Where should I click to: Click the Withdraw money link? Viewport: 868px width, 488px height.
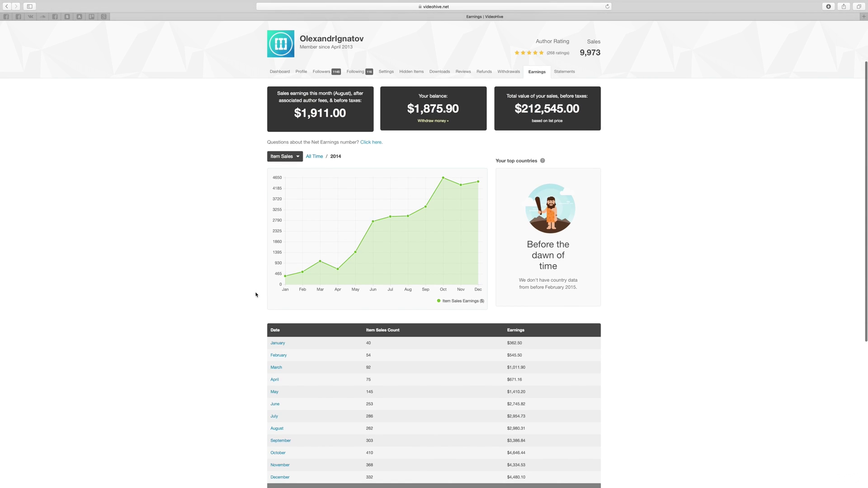coord(433,121)
